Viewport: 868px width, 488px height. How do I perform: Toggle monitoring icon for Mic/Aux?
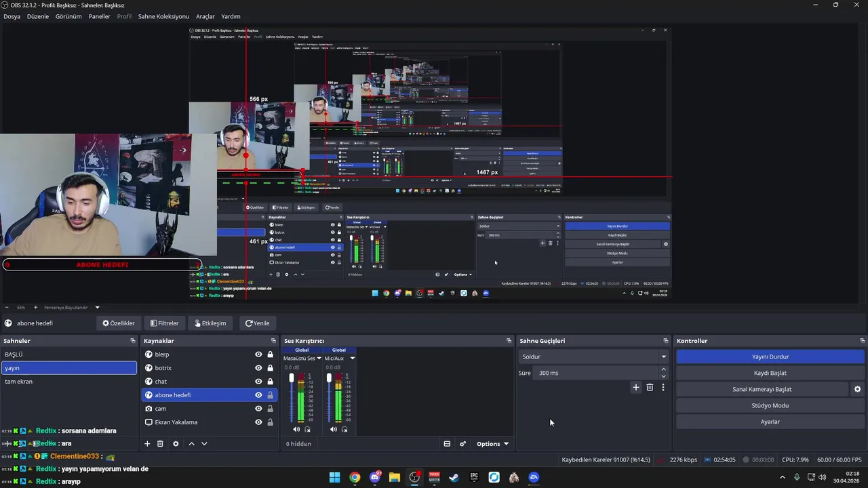coord(344,429)
